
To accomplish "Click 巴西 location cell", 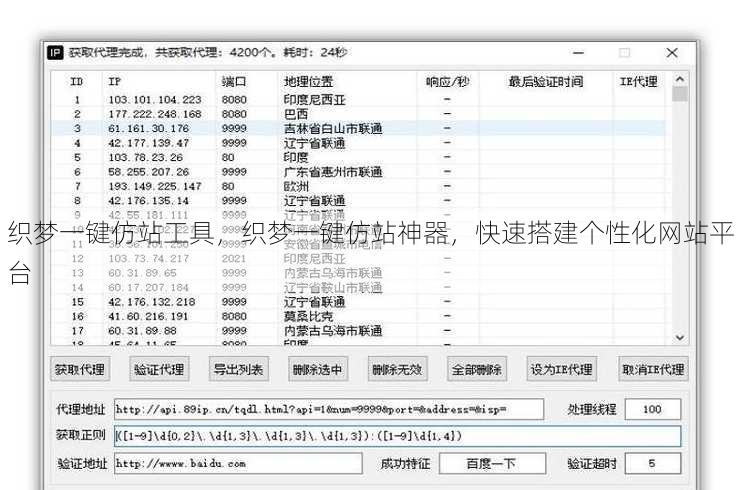I will coord(296,114).
